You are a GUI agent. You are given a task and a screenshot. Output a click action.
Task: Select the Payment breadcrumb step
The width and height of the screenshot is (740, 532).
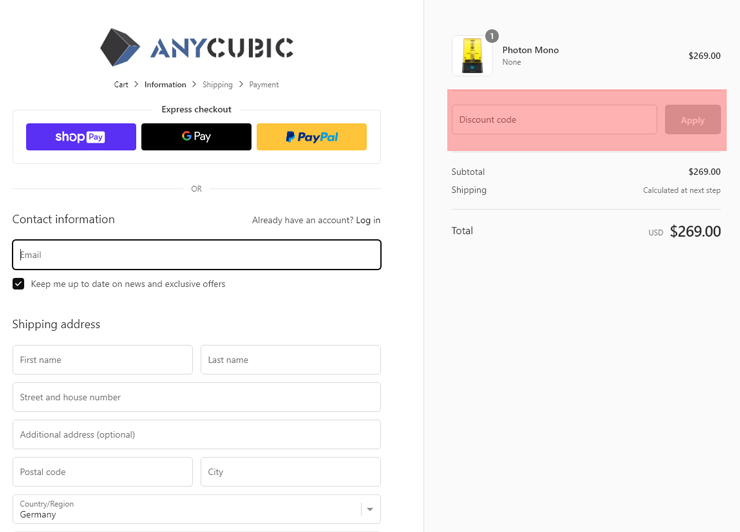tap(264, 84)
